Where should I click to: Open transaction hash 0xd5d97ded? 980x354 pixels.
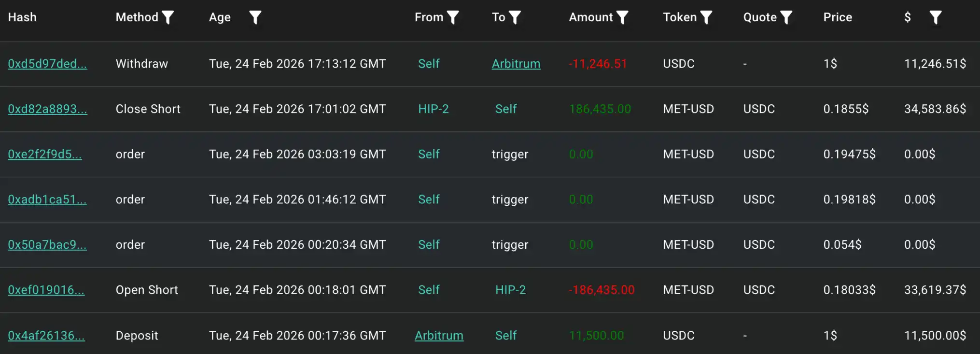(x=47, y=63)
